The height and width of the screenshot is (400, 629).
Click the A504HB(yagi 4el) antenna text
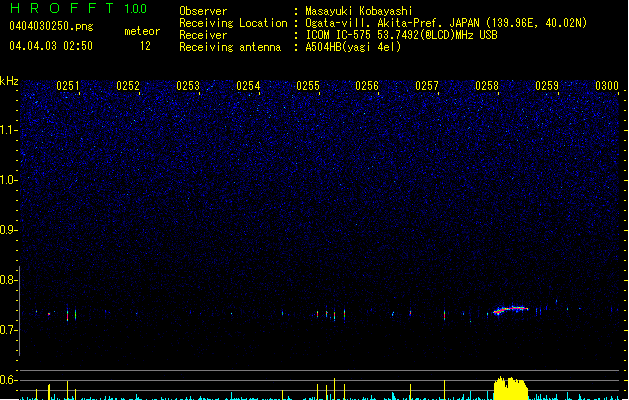pyautogui.click(x=353, y=47)
